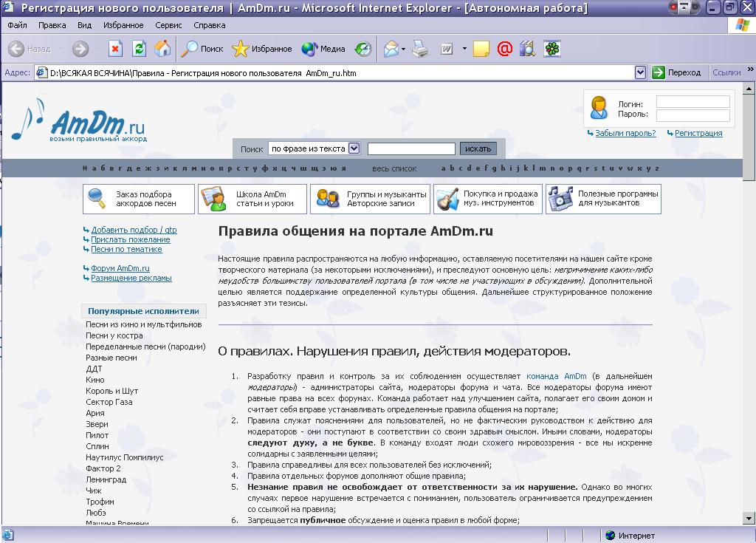Open Прислать пожелание link
This screenshot has height=543, width=756.
pyautogui.click(x=130, y=239)
